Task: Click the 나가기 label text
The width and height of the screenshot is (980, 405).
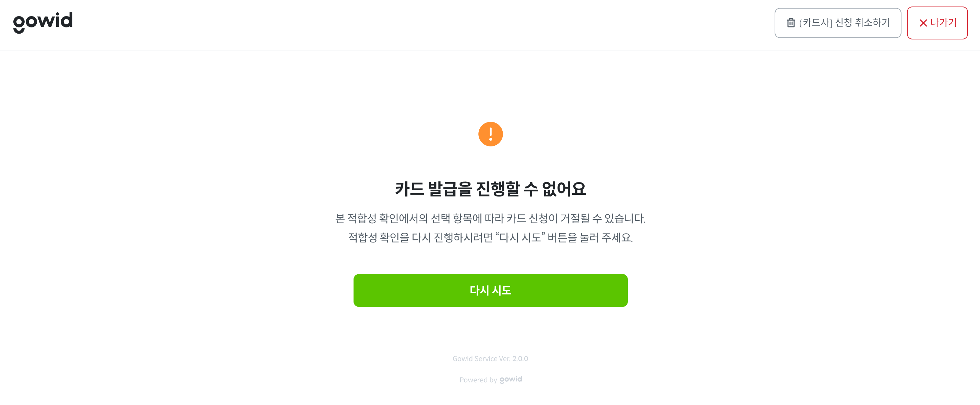Action: click(x=943, y=22)
